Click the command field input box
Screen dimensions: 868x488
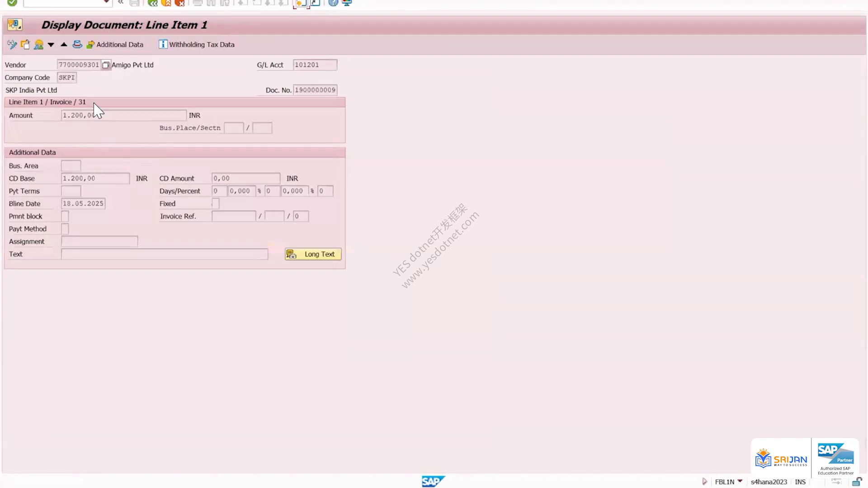[63, 3]
